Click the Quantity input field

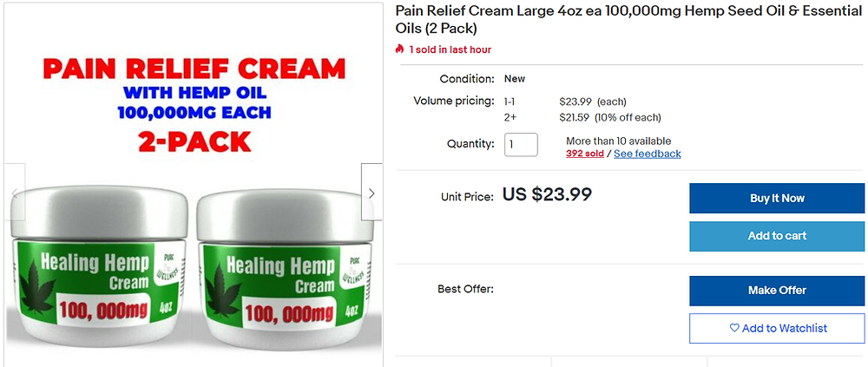[521, 145]
